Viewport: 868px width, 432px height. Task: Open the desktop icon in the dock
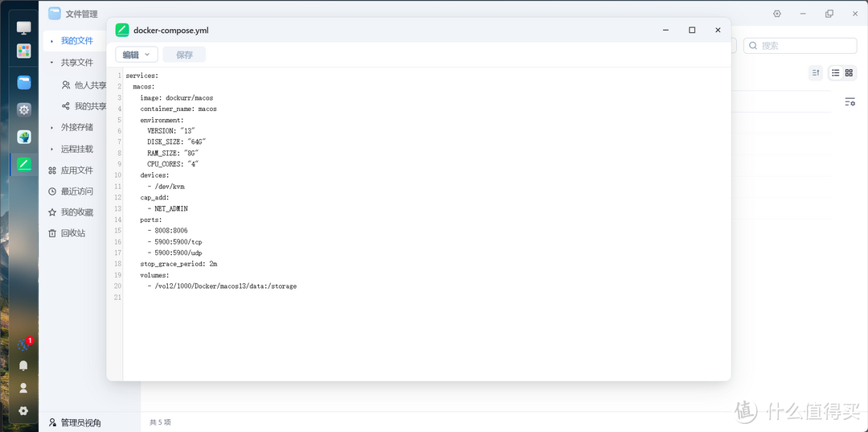pos(24,27)
